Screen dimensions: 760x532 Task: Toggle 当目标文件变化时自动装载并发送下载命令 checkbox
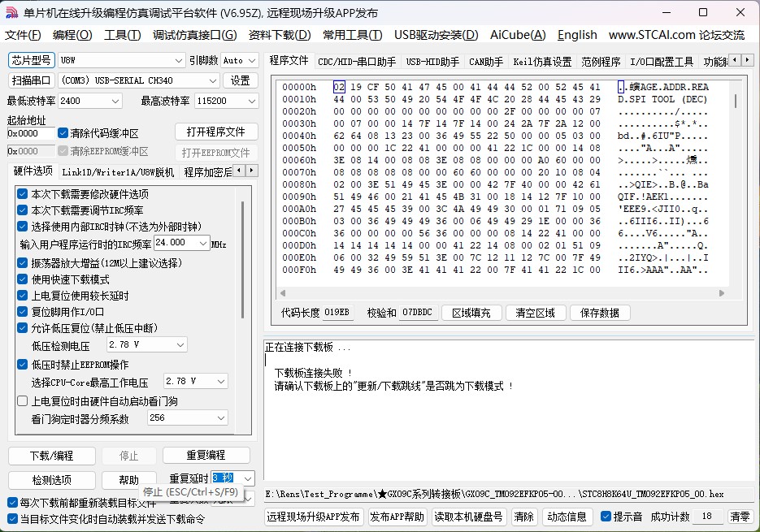[x=13, y=519]
